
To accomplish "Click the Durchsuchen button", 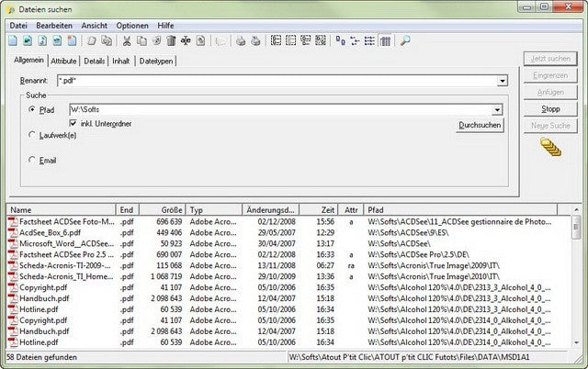I will pos(480,125).
